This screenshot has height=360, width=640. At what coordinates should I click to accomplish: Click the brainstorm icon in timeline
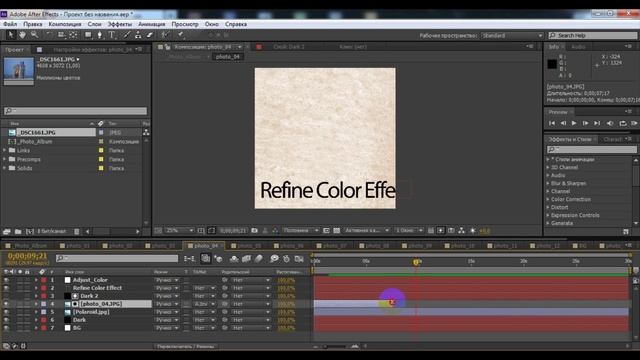click(274, 259)
